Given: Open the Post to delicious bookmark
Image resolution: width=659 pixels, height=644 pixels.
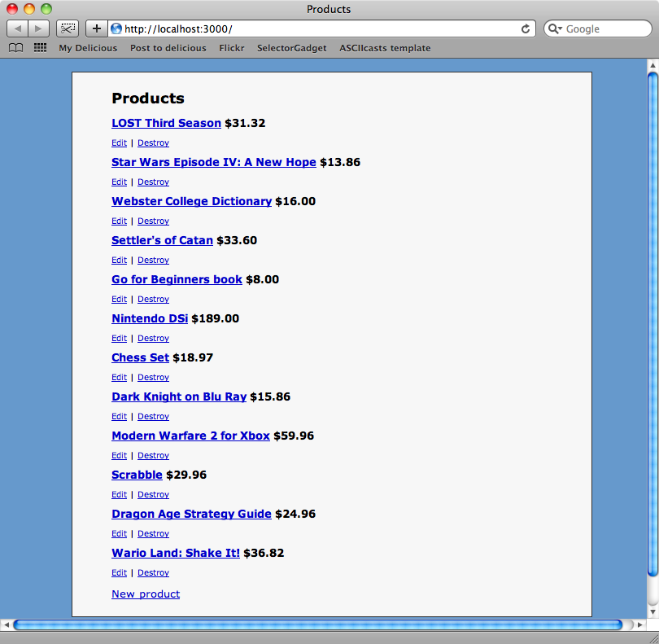Looking at the screenshot, I should click(x=168, y=48).
